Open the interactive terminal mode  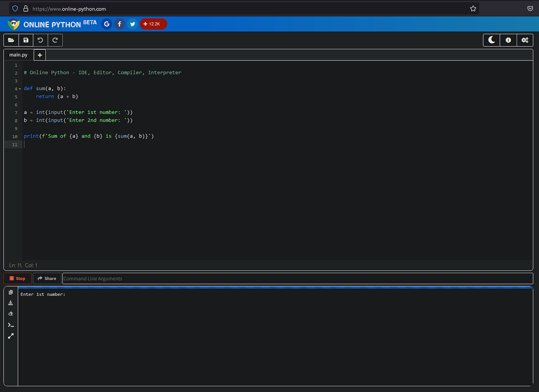coord(10,325)
